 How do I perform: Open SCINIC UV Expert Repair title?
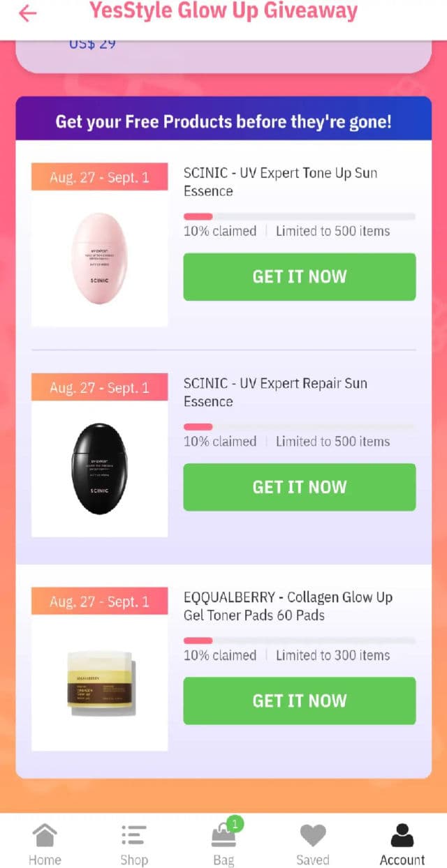275,392
